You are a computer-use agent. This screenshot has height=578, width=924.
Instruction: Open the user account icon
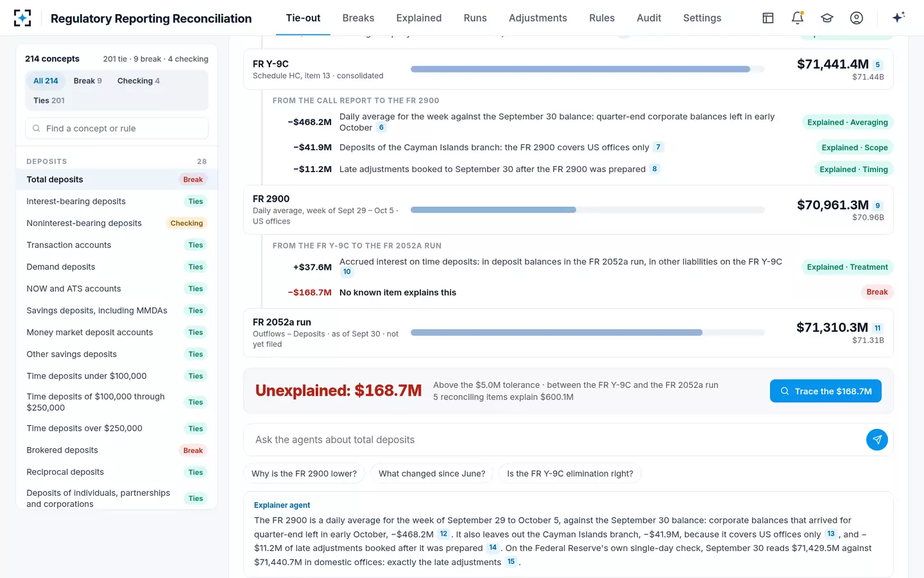[x=857, y=18]
